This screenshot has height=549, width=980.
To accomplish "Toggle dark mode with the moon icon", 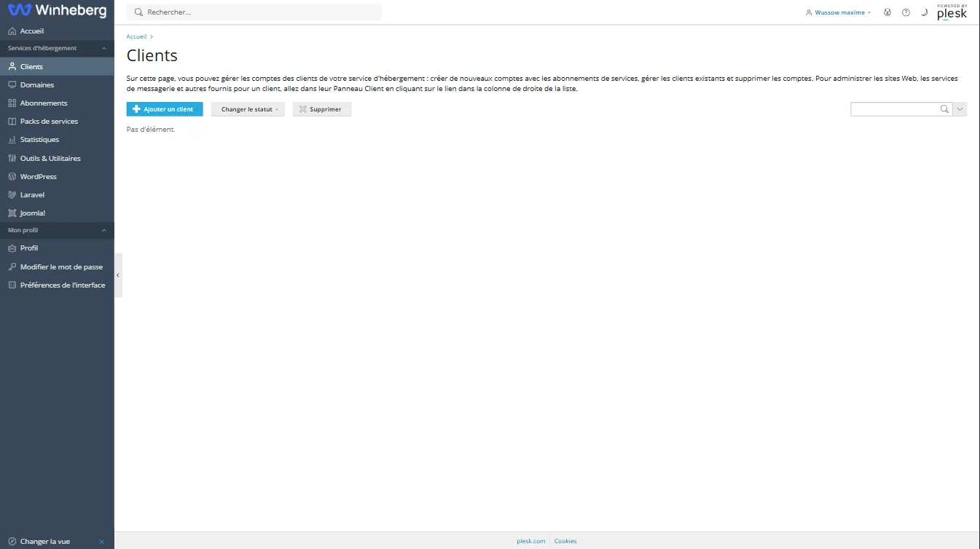I will (924, 12).
